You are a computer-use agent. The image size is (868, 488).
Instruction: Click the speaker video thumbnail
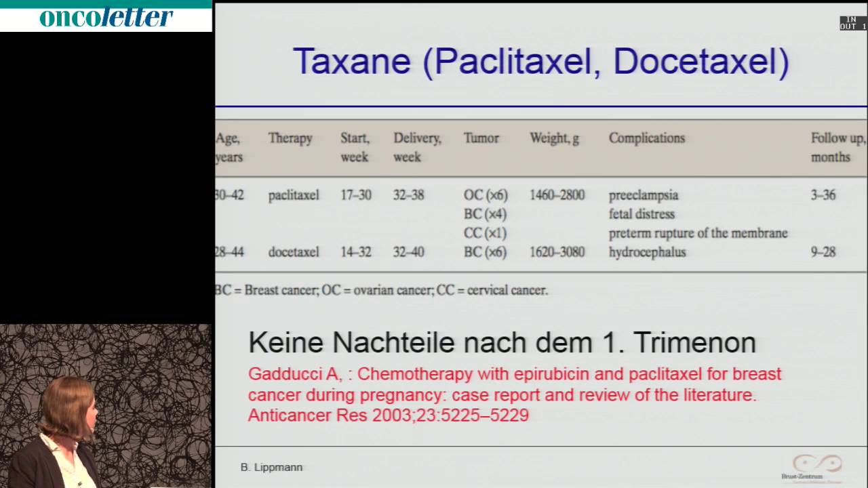coord(106,406)
